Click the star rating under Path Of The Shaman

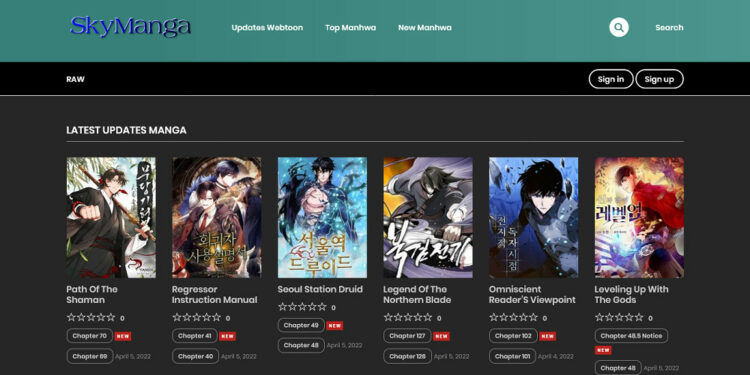coord(91,317)
